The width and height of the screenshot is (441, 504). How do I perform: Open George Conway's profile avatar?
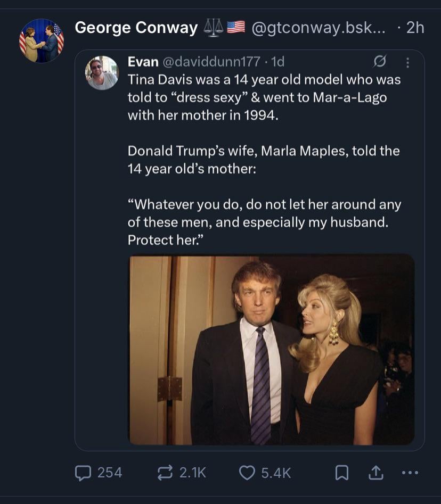click(42, 41)
